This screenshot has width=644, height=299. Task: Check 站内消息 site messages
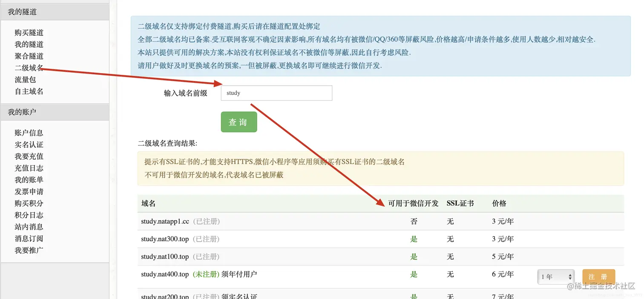(28, 227)
